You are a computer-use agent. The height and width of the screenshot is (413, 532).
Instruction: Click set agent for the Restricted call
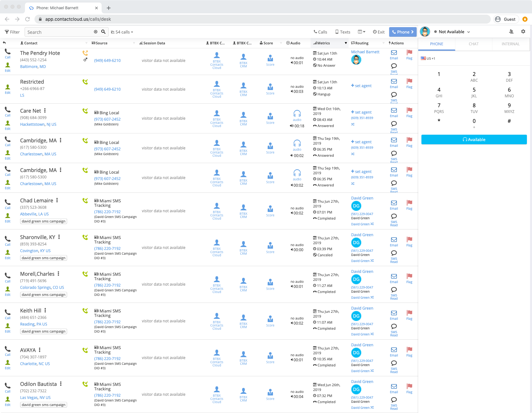coord(361,86)
